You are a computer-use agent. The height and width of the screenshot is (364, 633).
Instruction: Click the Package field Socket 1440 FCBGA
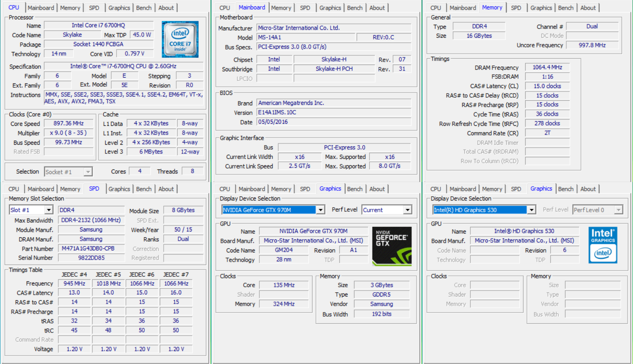99,44
